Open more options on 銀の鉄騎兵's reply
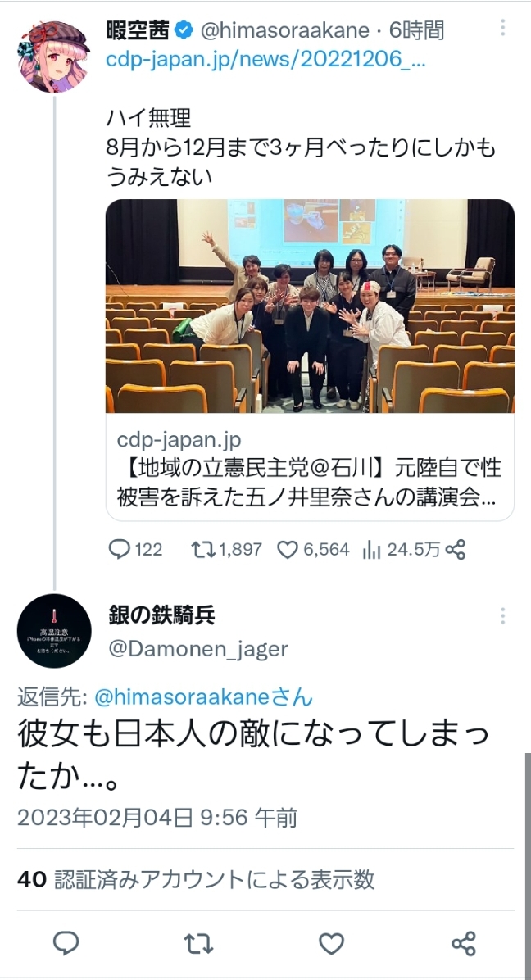 502,616
